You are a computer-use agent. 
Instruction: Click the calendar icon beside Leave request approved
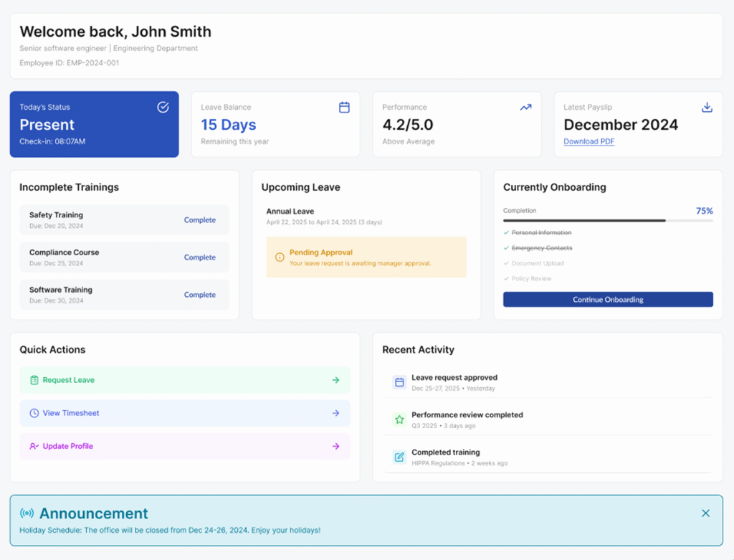click(399, 382)
